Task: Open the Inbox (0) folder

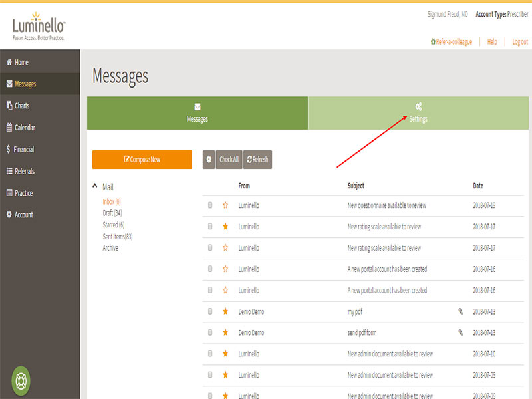Action: 112,201
